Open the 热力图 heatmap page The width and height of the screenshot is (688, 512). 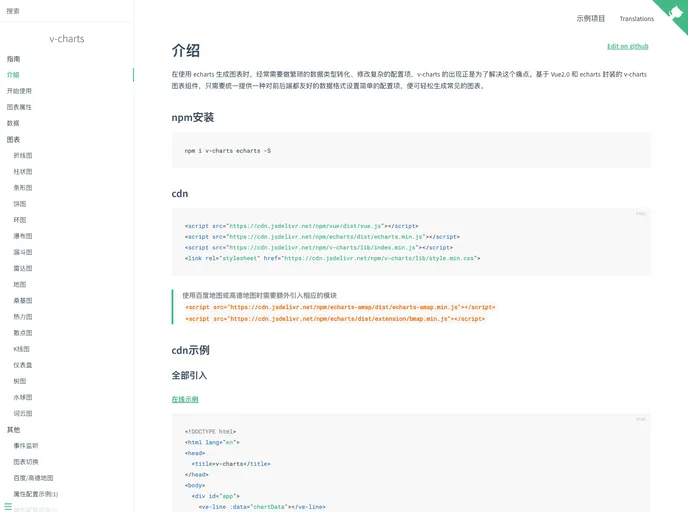[x=22, y=316]
